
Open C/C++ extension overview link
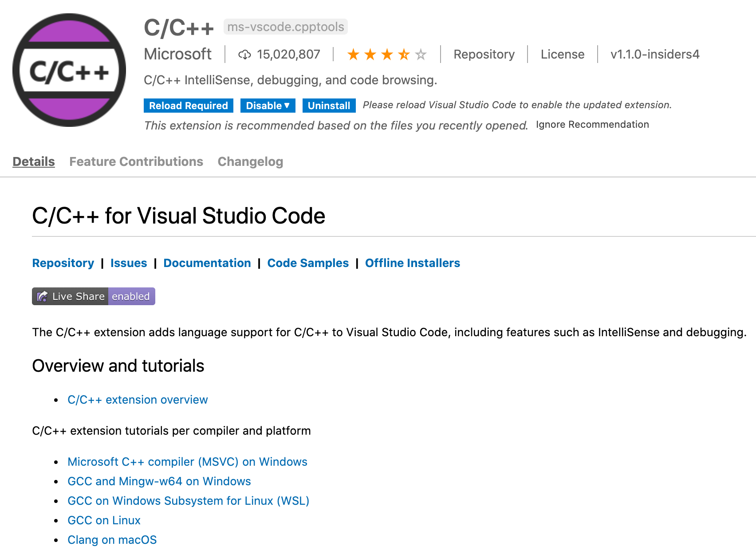pyautogui.click(x=138, y=400)
